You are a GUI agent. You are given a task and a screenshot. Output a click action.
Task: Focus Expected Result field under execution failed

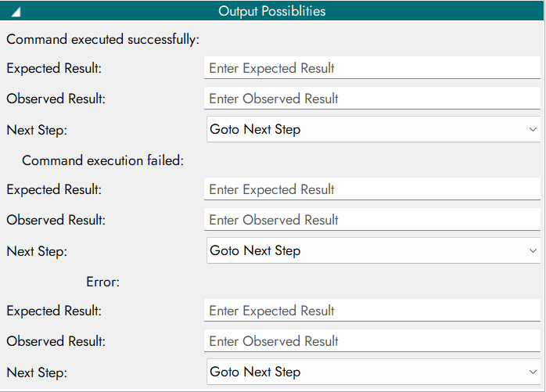coord(372,189)
